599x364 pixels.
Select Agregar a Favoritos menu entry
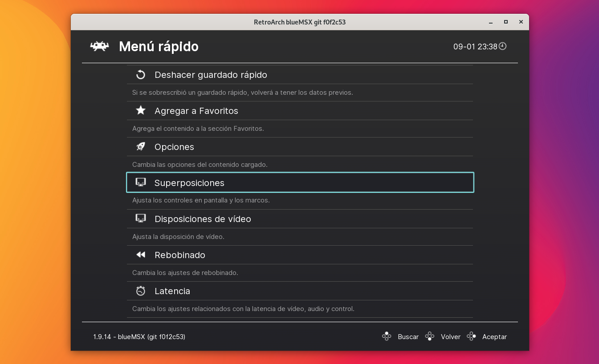point(300,111)
